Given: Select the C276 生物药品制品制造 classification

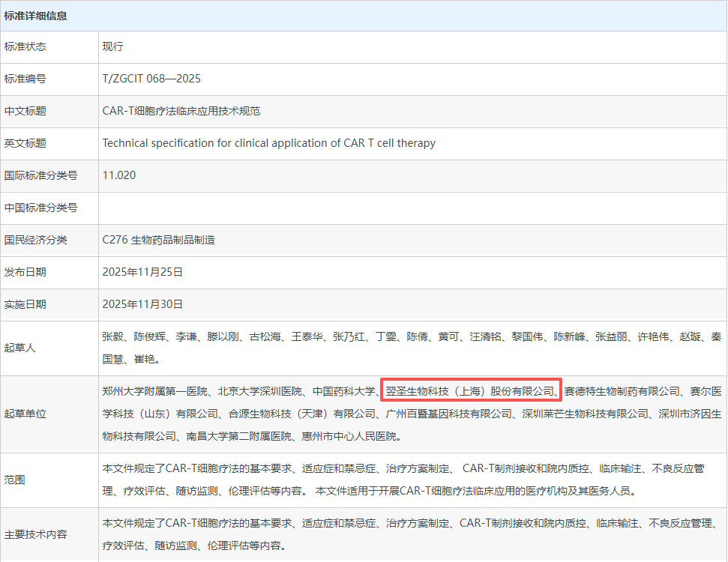Looking at the screenshot, I should (158, 240).
